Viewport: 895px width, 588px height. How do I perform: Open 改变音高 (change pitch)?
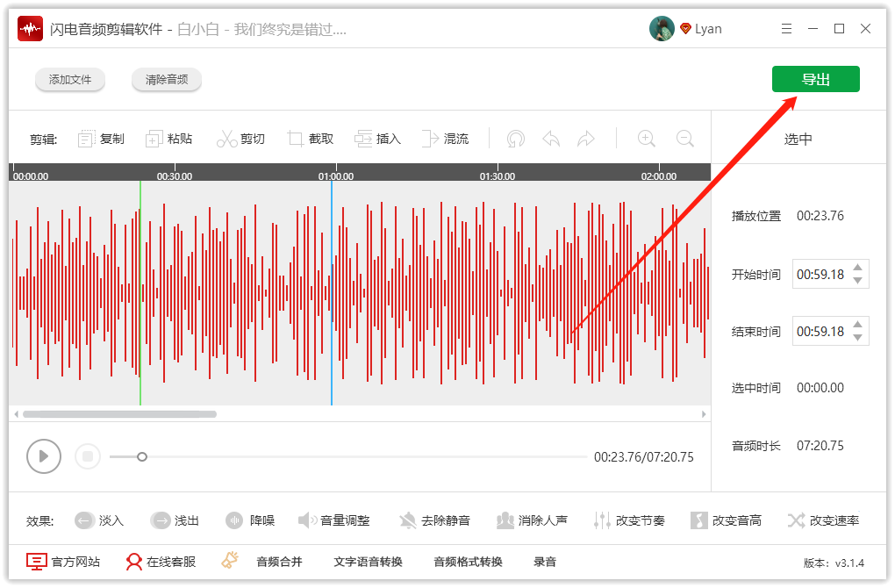tap(726, 520)
